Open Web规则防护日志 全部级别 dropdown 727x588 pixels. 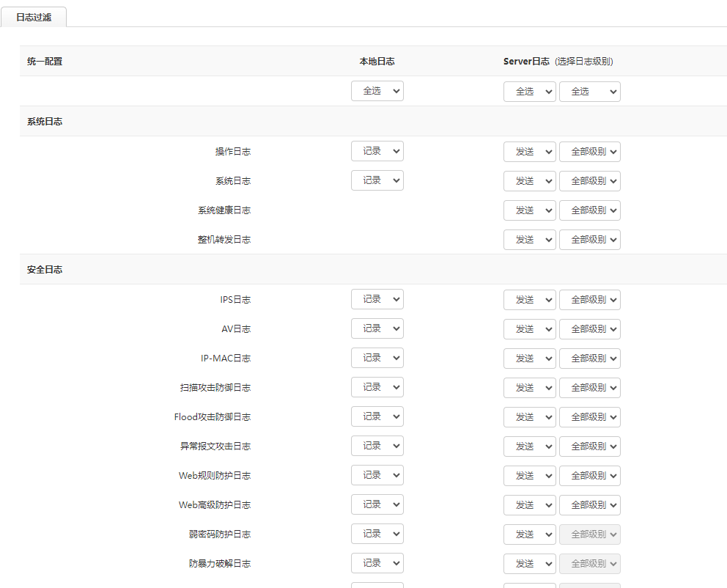point(590,475)
